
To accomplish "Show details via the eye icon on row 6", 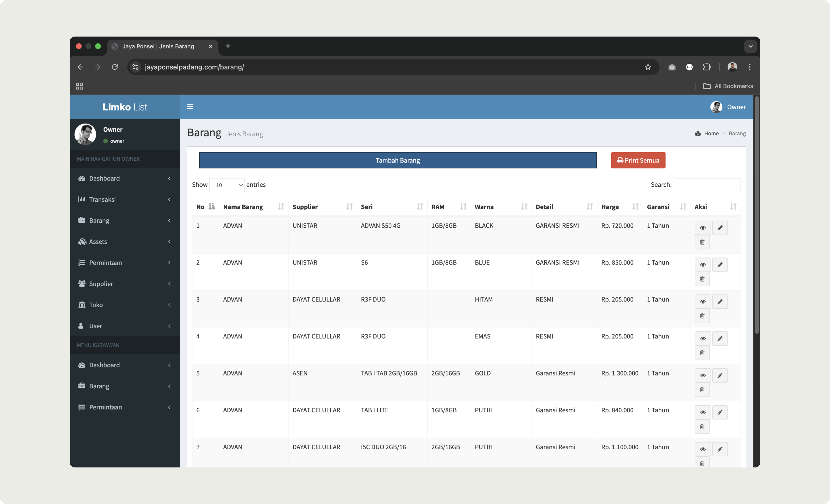I will (x=703, y=412).
